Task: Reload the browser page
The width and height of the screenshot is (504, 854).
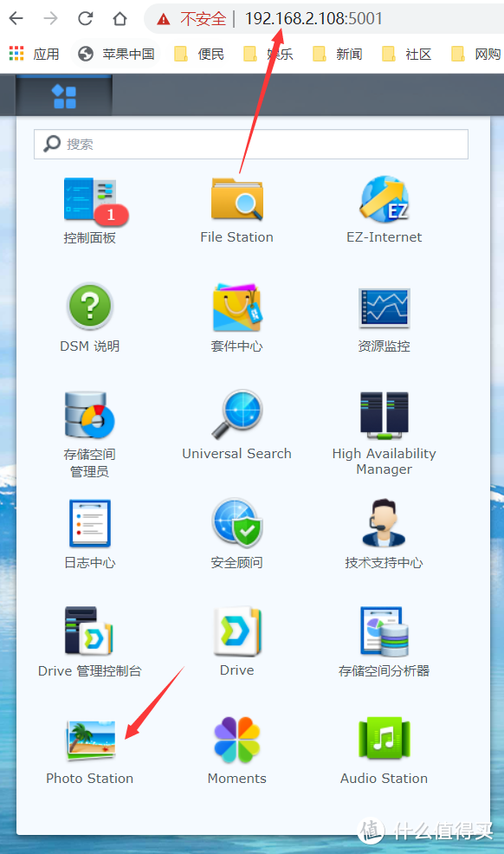Action: click(x=86, y=19)
